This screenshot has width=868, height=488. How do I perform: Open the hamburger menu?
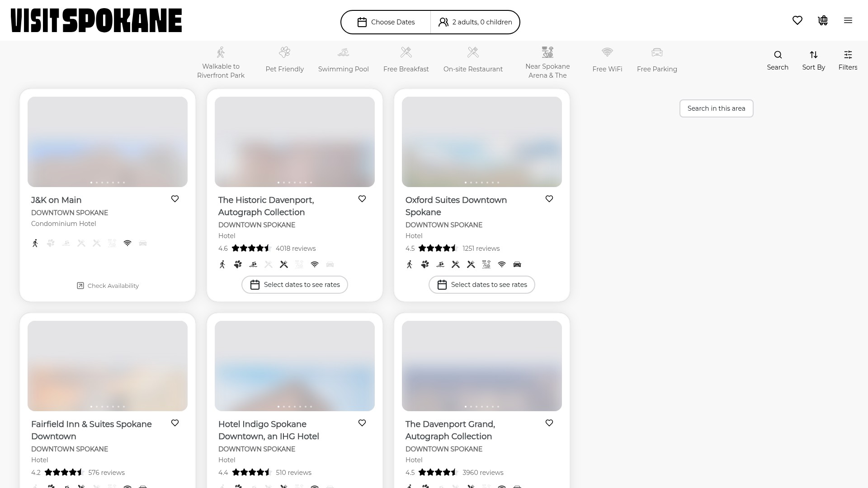click(848, 20)
